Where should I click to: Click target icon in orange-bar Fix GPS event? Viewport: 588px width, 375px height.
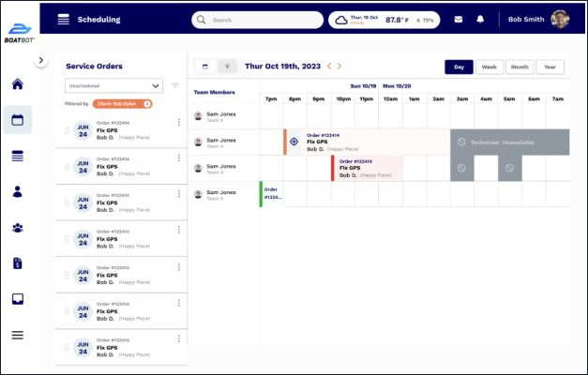(x=294, y=142)
